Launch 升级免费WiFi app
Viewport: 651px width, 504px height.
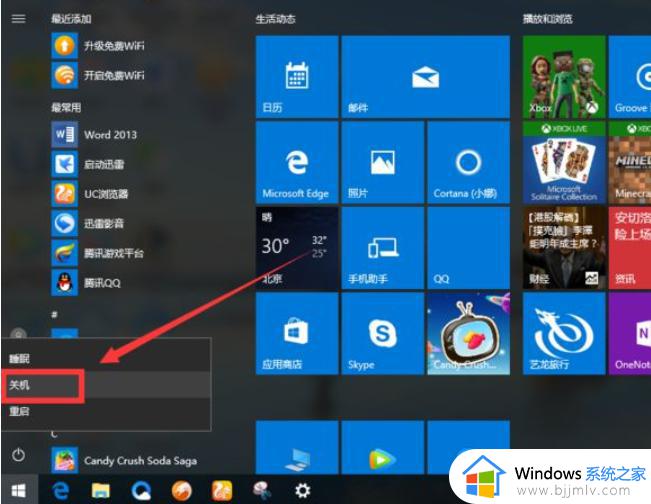(98, 46)
